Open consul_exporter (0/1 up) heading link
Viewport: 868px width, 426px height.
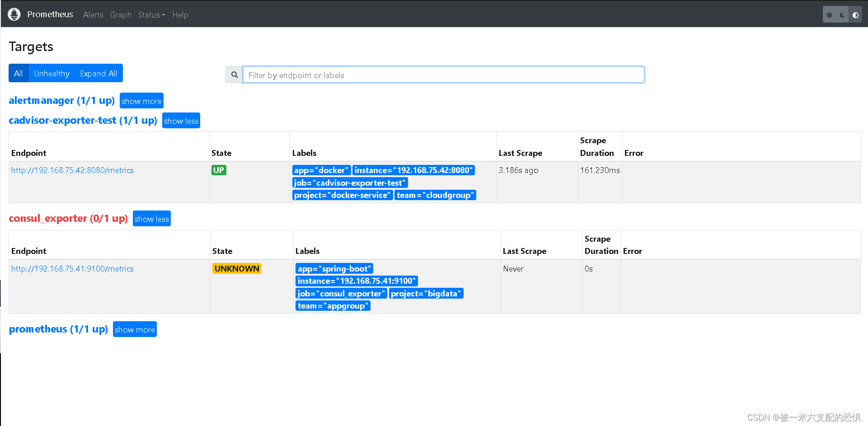coord(68,218)
